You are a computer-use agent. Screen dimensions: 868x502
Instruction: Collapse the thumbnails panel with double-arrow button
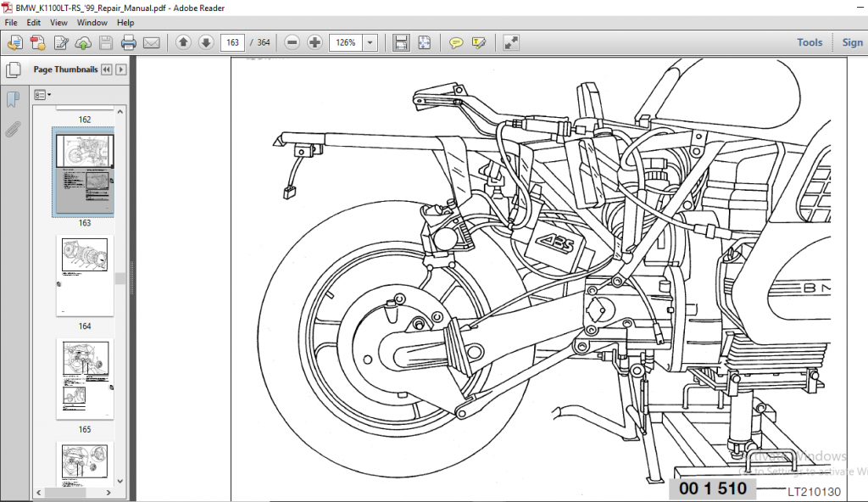(106, 70)
